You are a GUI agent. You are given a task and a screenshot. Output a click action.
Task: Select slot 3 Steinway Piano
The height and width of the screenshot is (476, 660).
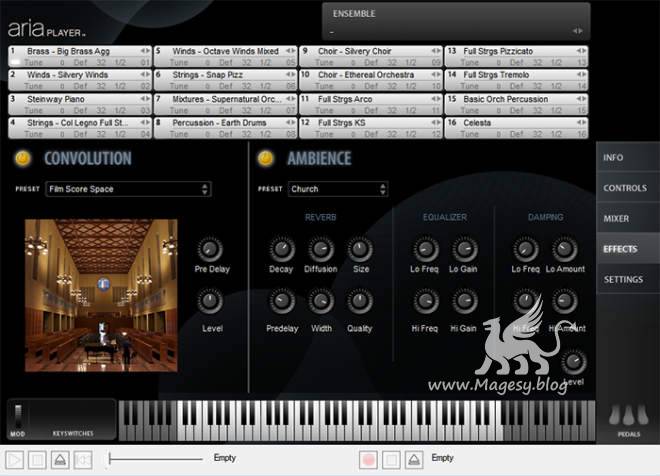[80, 104]
